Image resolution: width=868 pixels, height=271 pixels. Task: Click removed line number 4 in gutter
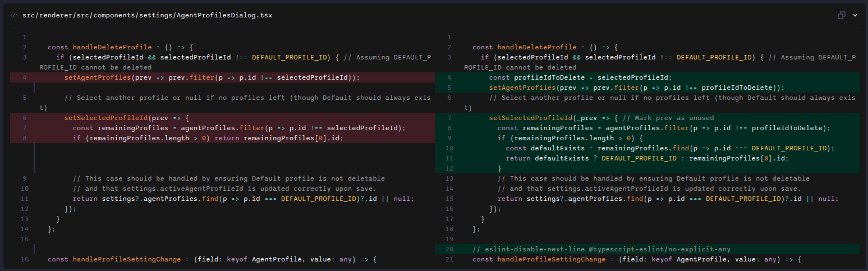click(x=25, y=77)
